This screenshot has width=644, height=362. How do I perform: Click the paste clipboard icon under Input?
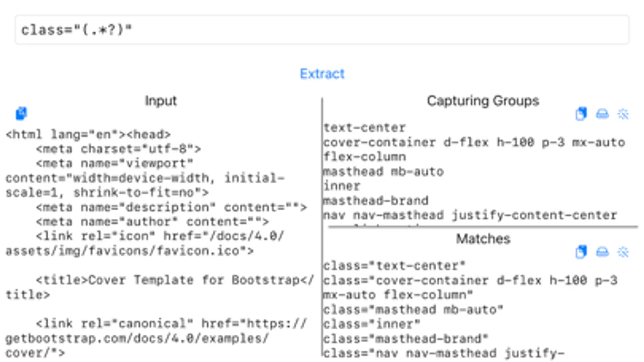21,113
